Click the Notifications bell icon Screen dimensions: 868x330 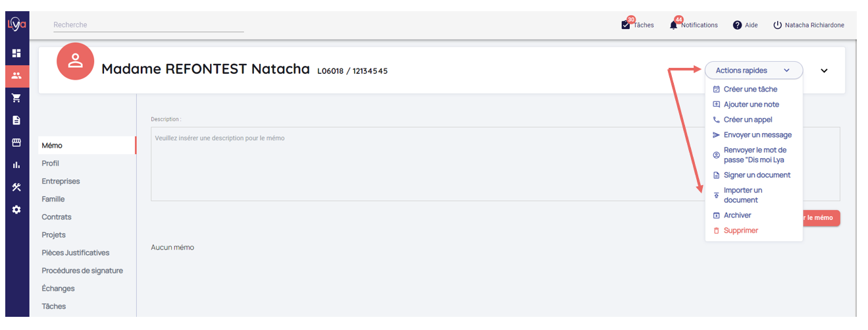click(674, 25)
